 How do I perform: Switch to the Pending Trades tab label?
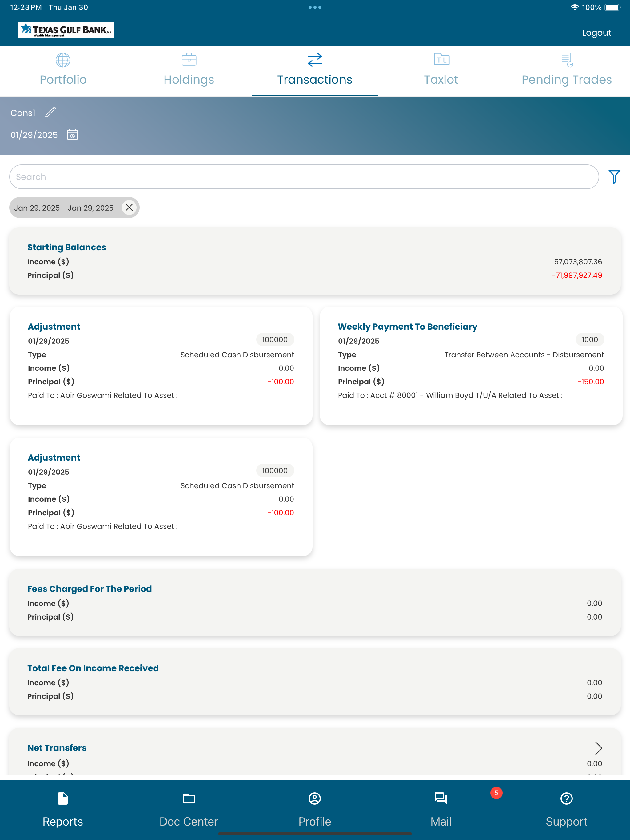(567, 79)
